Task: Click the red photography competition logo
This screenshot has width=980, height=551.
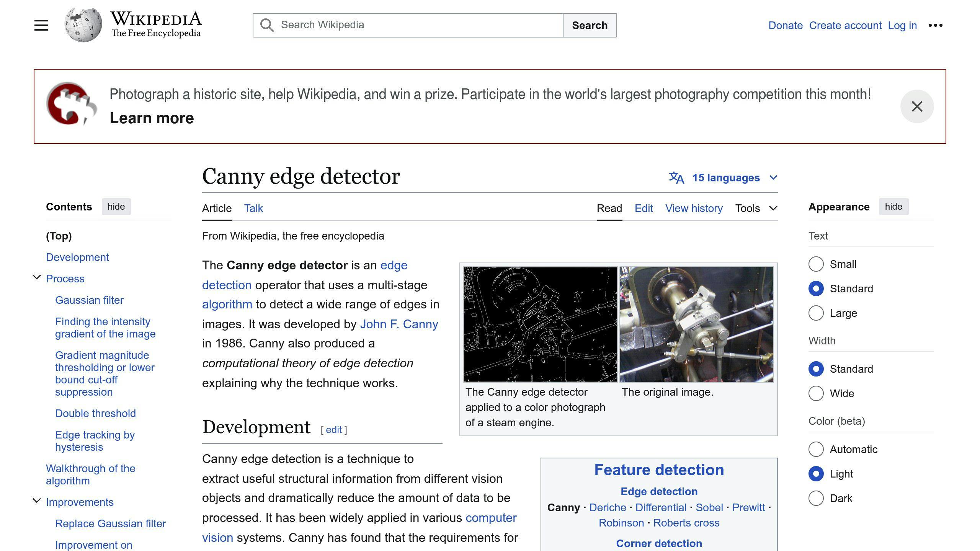Action: pos(71,103)
